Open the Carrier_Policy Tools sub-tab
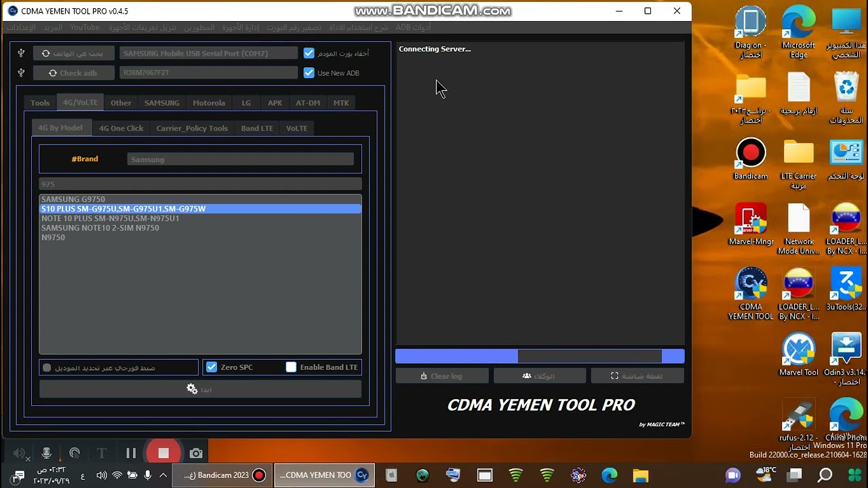868x488 pixels. click(x=192, y=128)
